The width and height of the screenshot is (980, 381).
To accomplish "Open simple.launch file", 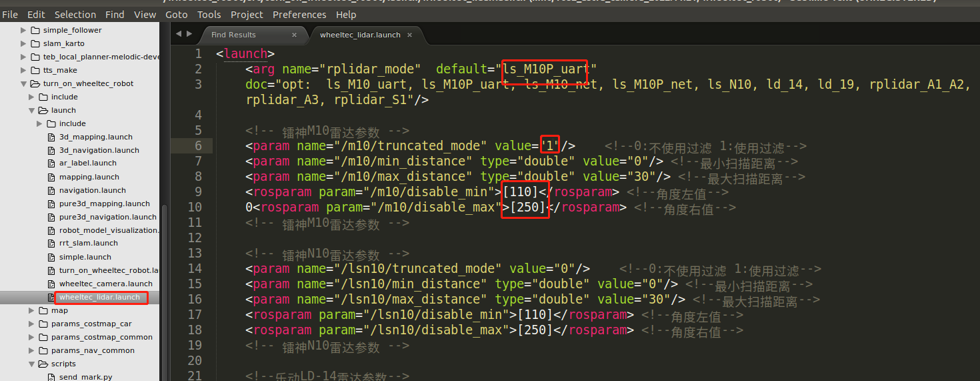I will tap(85, 257).
